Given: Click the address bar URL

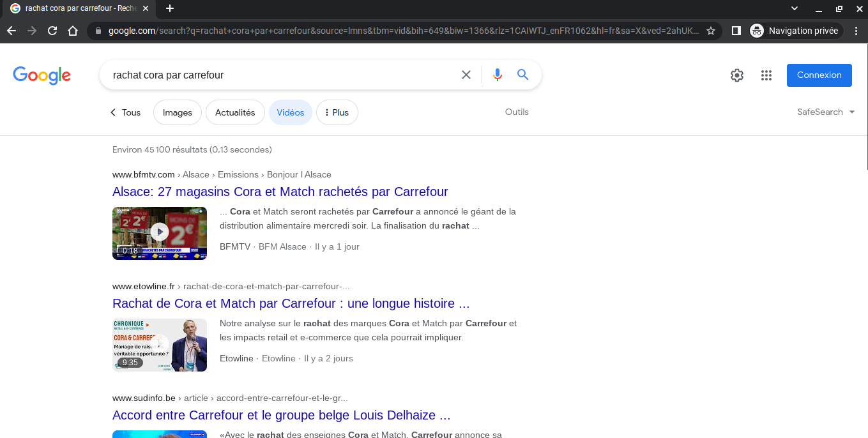Looking at the screenshot, I should [404, 31].
